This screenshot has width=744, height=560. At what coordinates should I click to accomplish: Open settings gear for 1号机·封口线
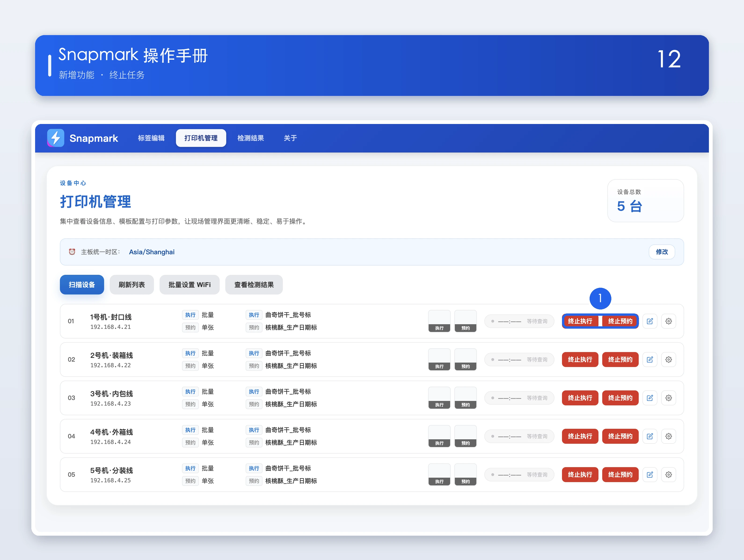[669, 321]
